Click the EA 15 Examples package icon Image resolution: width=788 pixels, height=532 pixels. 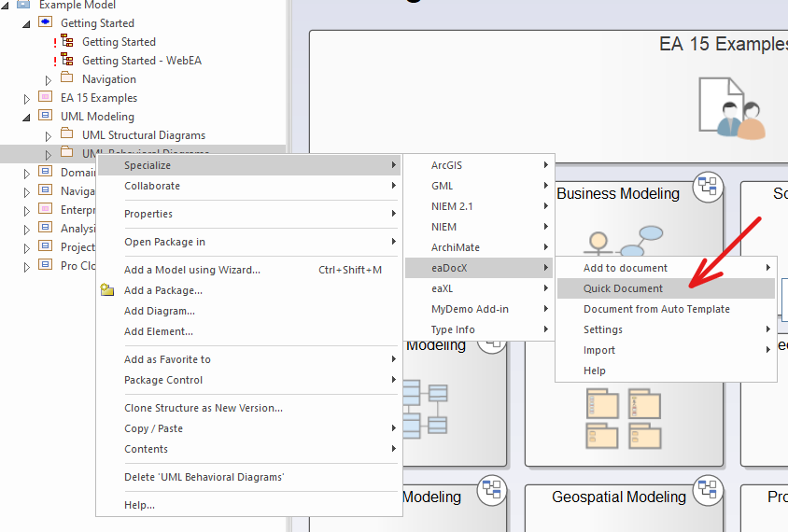[x=45, y=96]
